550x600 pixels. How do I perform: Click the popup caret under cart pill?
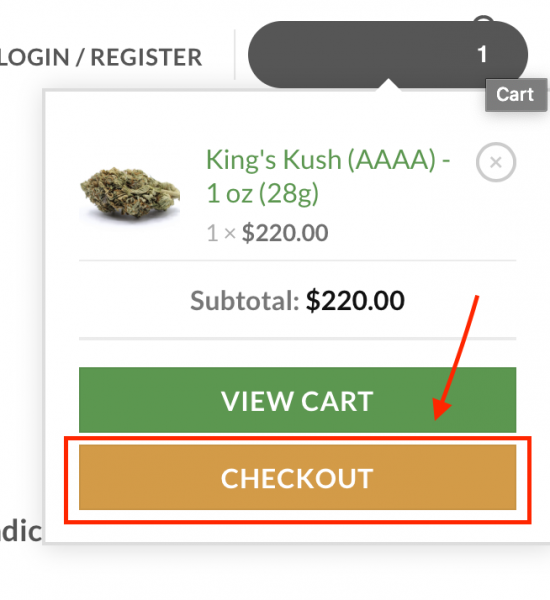(388, 85)
